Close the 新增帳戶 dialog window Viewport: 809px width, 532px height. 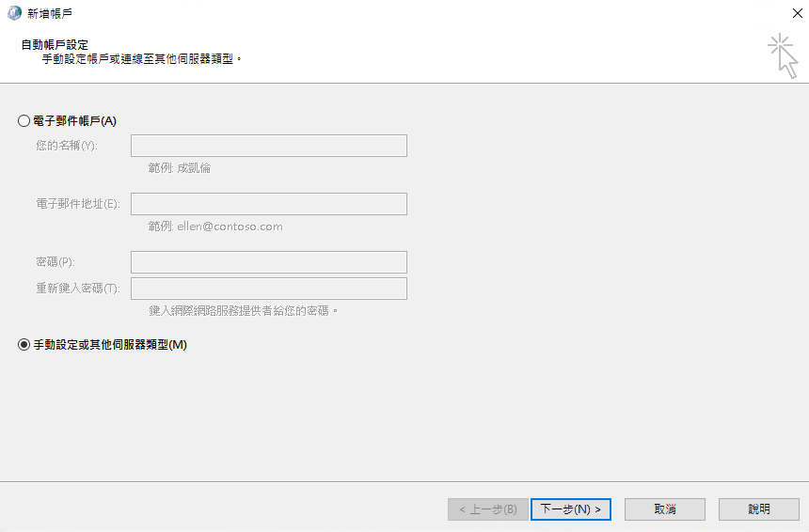[x=796, y=13]
